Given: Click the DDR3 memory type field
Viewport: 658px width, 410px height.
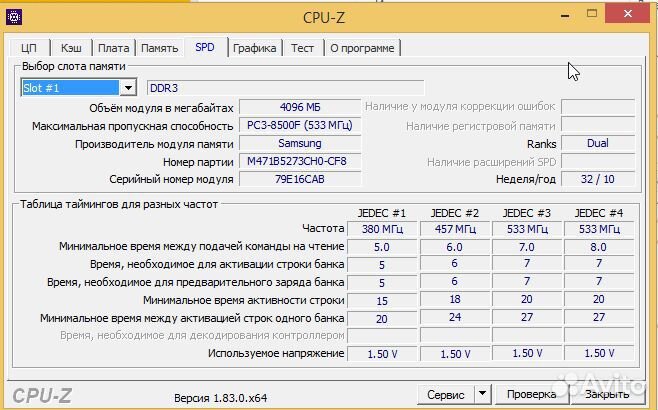Looking at the screenshot, I should click(x=285, y=88).
